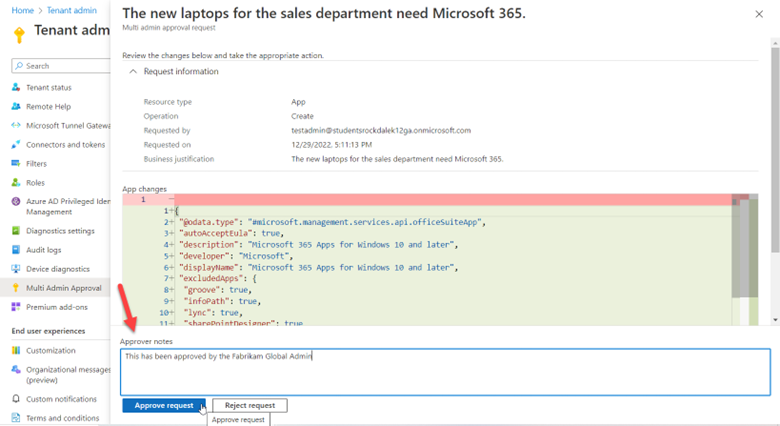Open Customization under End user experiences
Screen dimensions: 780x426
[x=51, y=351]
